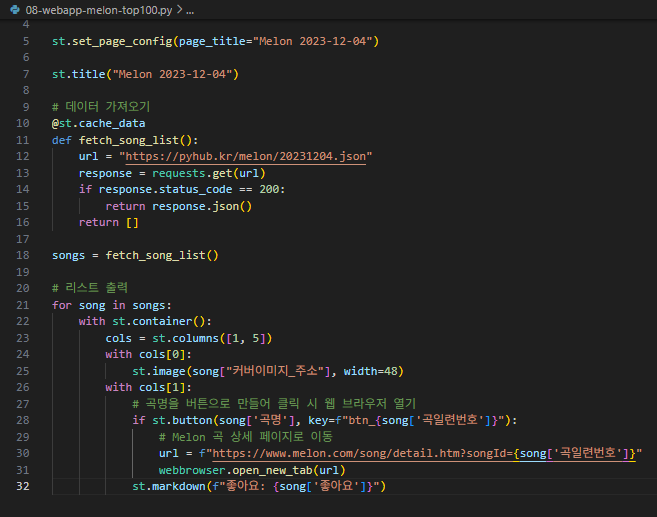Click the breadcrumb ellipsis symbol entry
Viewport: 657px width, 517px height.
[190, 10]
